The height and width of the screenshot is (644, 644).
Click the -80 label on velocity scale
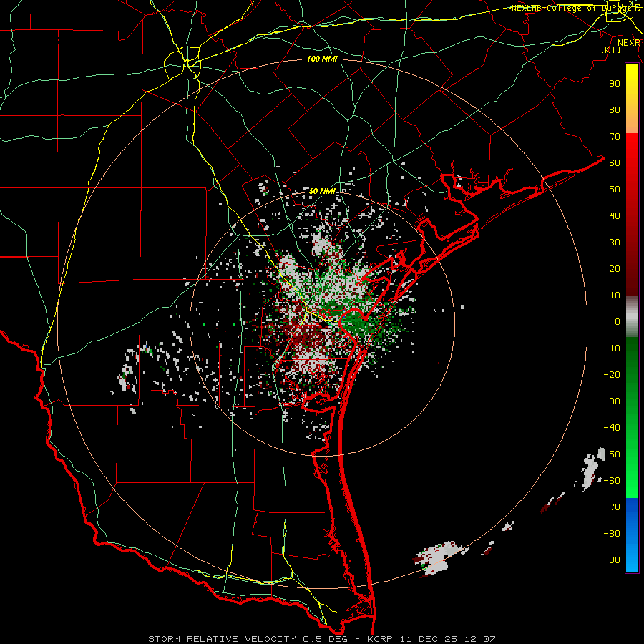pos(612,534)
